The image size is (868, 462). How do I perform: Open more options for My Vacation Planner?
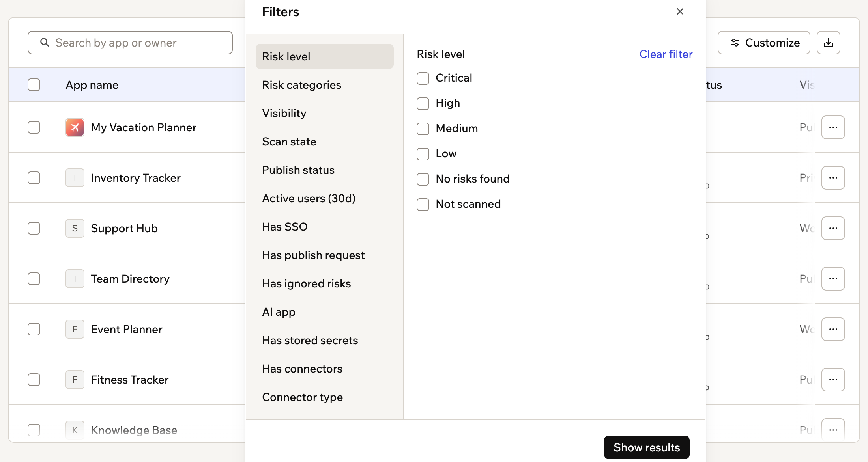833,127
